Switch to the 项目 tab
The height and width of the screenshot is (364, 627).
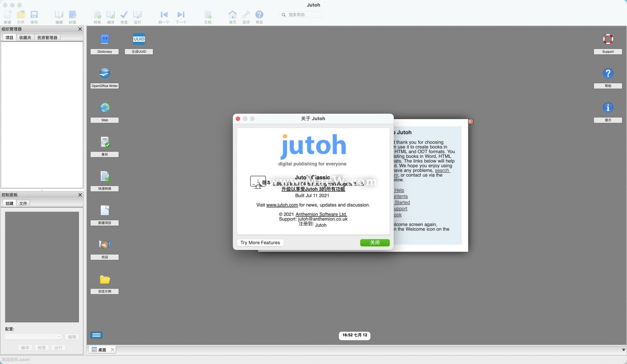(9, 38)
